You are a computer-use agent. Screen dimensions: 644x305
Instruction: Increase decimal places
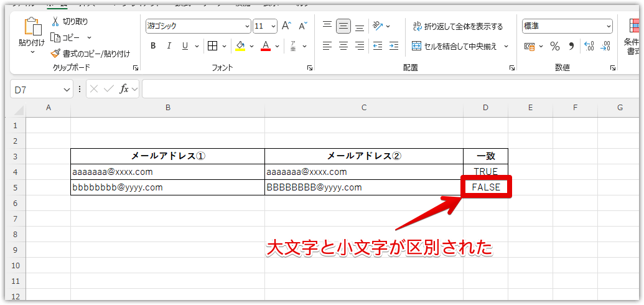tap(589, 46)
